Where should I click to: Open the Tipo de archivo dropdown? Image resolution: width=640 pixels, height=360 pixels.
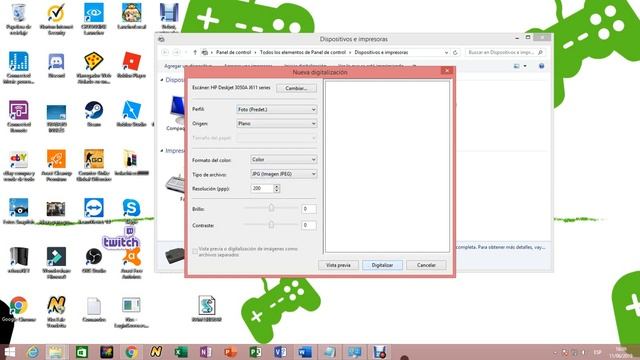click(x=284, y=174)
